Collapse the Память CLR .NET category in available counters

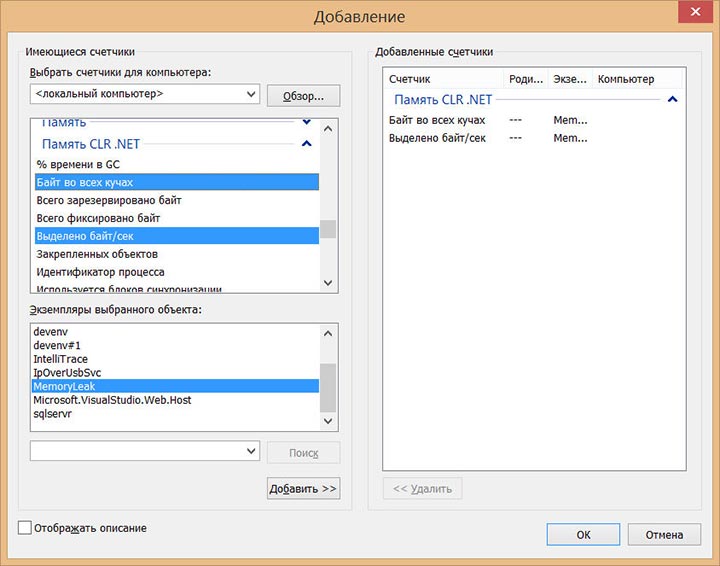tap(306, 144)
